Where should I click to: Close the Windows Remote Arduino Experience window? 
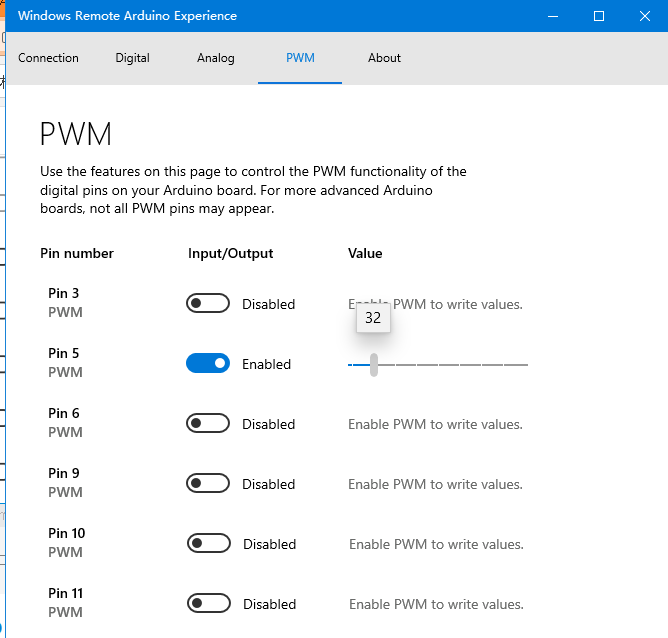[x=645, y=16]
